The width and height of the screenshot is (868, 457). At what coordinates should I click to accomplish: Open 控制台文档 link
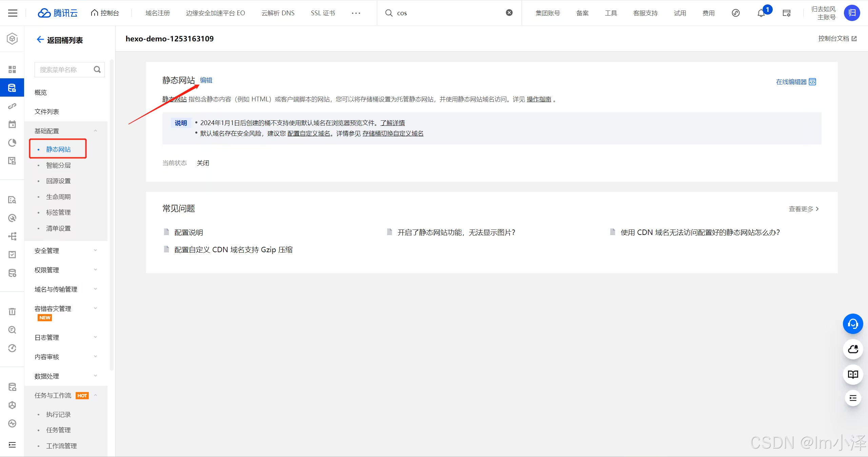tap(837, 39)
